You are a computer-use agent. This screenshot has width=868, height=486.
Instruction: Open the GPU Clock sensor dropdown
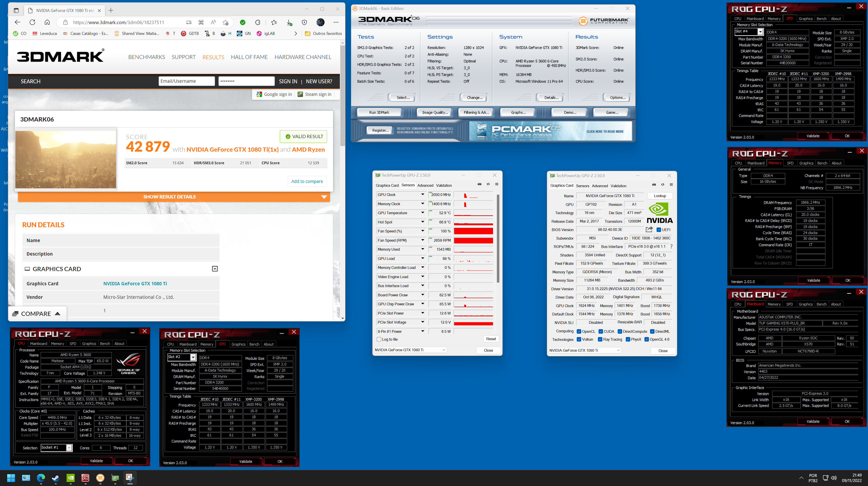(x=423, y=194)
